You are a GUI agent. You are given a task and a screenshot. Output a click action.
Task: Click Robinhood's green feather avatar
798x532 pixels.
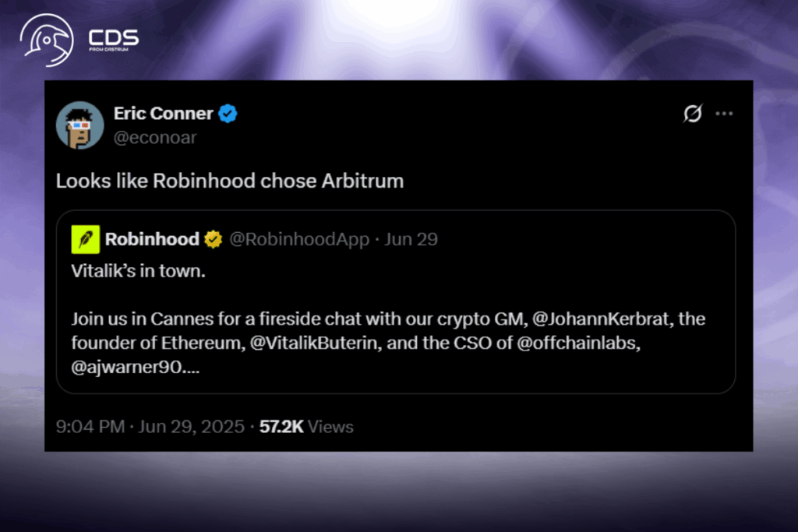(86, 239)
